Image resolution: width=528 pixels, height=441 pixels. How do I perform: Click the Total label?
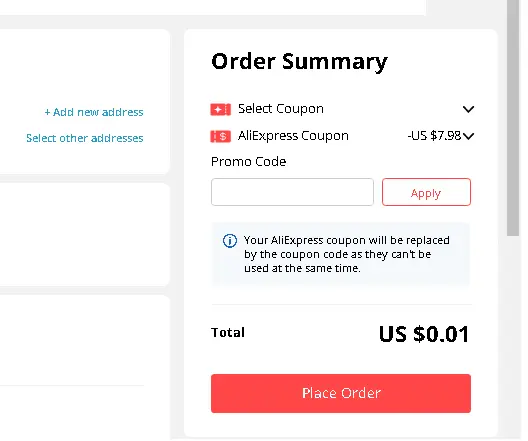click(x=228, y=333)
